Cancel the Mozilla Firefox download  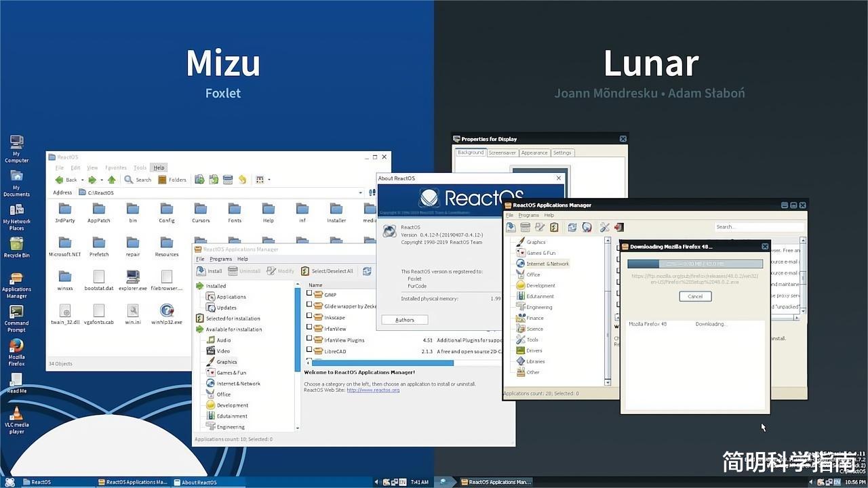tap(695, 296)
